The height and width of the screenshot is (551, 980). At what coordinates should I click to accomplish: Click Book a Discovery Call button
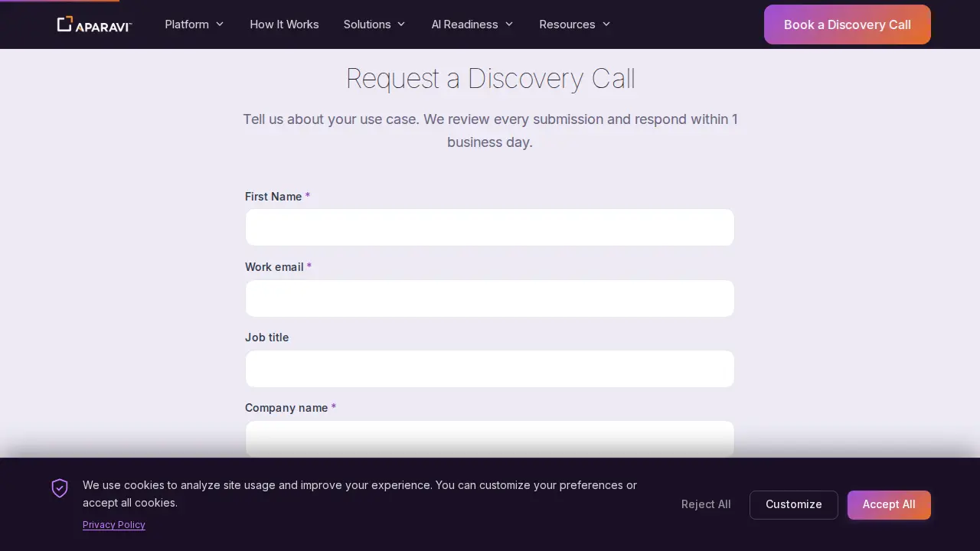(x=848, y=24)
